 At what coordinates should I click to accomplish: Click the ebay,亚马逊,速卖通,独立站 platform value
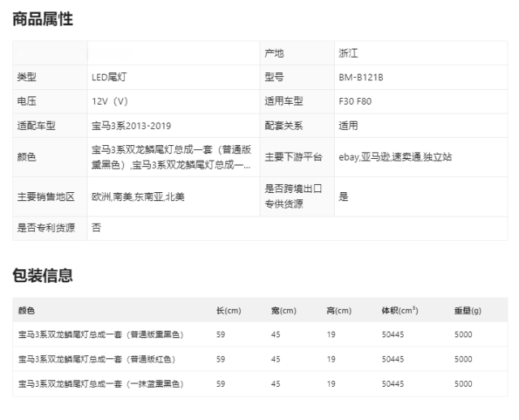pyautogui.click(x=395, y=157)
